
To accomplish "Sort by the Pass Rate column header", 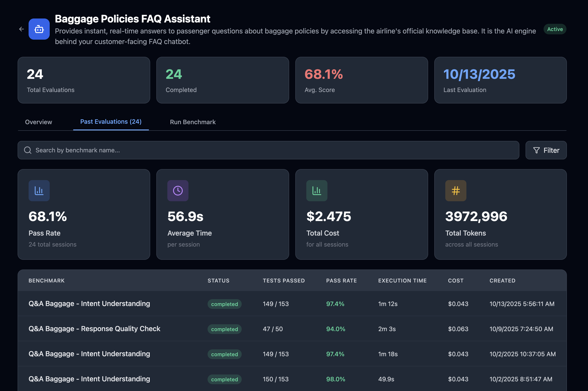I will (x=341, y=280).
